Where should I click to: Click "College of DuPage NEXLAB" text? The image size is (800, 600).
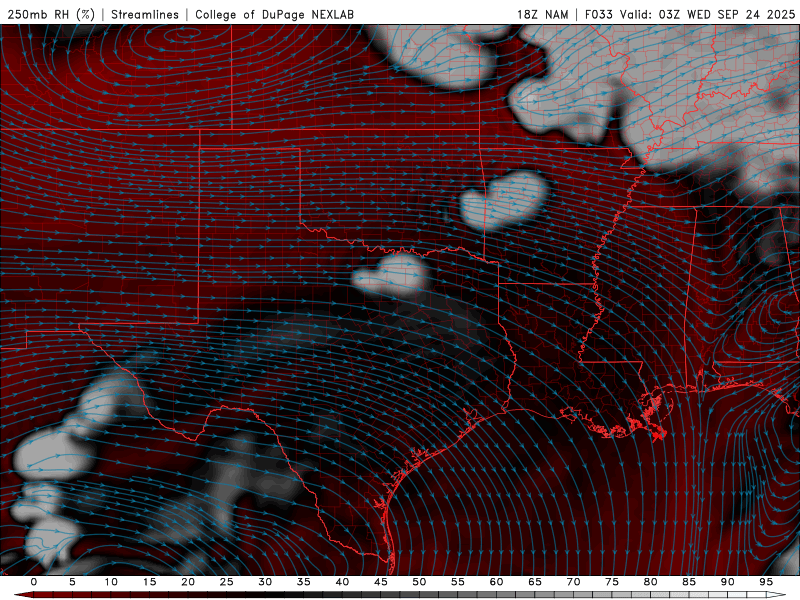click(274, 14)
